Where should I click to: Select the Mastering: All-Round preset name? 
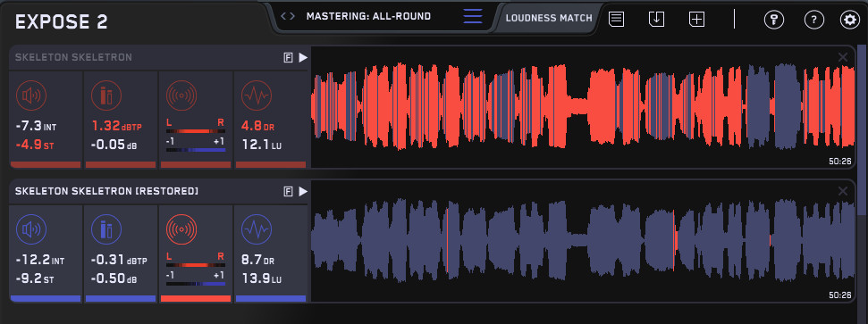(x=368, y=17)
